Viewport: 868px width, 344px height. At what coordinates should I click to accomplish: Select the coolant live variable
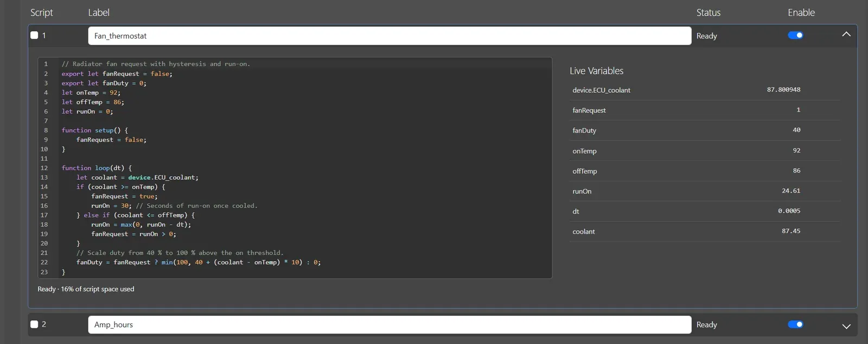tap(705, 231)
